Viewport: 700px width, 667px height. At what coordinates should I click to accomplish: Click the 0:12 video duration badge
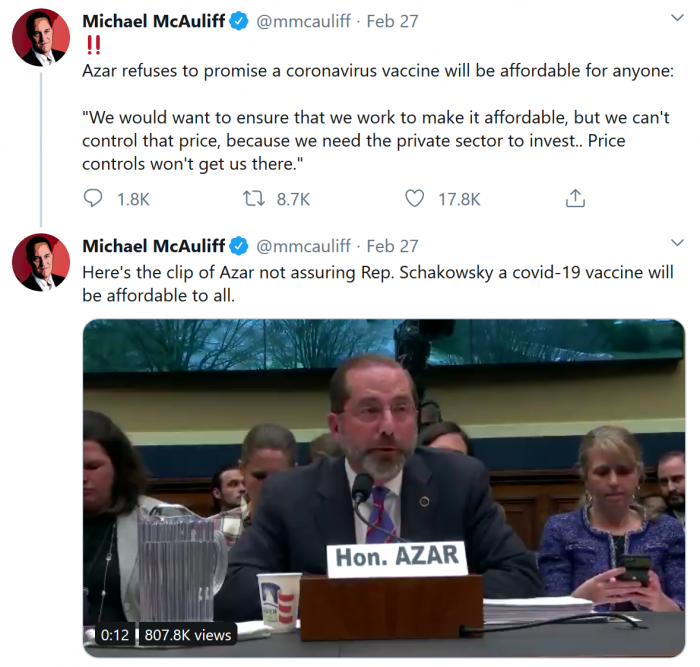[115, 635]
